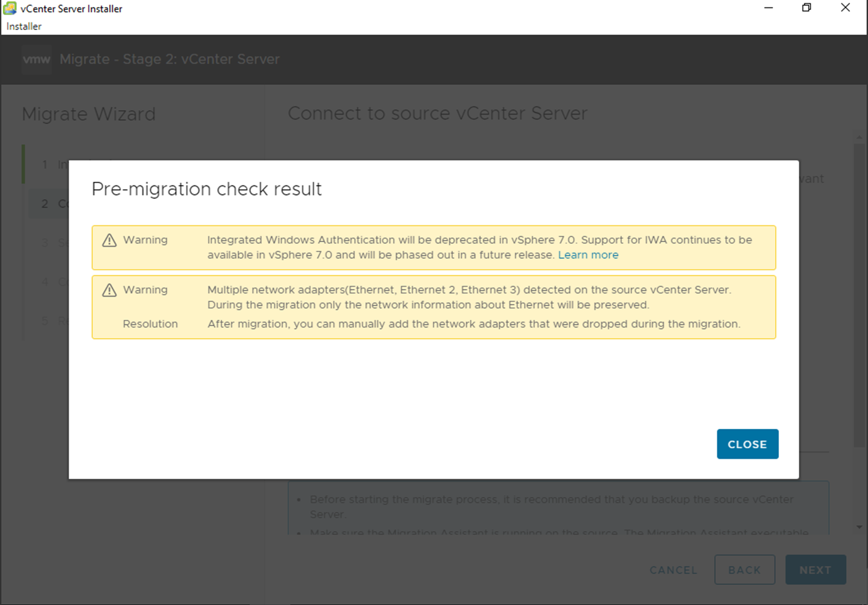The width and height of the screenshot is (868, 605).
Task: Click the BACK button in the wizard
Action: tap(744, 569)
